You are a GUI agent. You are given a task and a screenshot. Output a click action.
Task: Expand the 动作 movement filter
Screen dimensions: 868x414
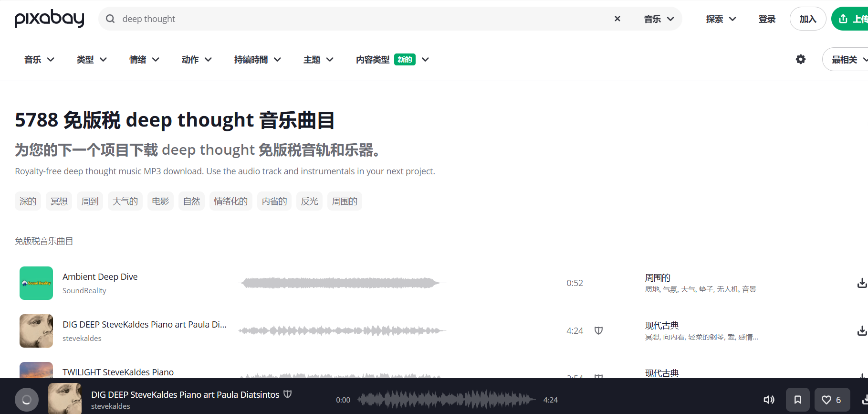197,59
